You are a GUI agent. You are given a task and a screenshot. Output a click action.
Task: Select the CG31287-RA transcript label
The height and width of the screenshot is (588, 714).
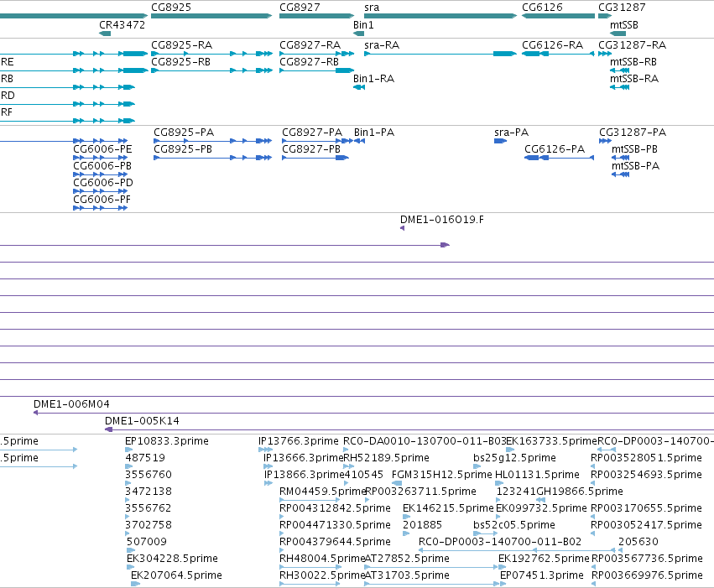tap(632, 45)
